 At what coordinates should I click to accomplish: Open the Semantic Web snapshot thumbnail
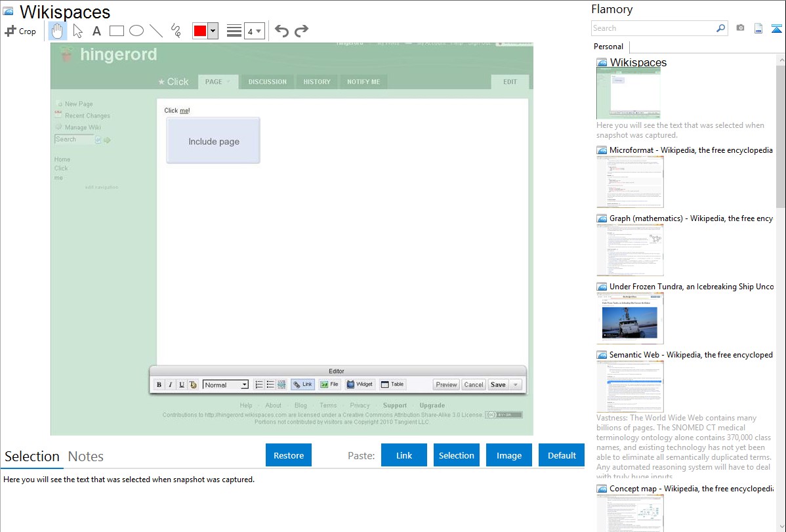tap(630, 386)
